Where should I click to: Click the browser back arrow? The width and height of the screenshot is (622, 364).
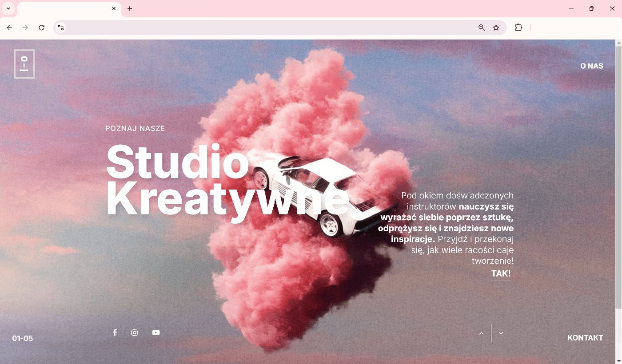tap(10, 28)
